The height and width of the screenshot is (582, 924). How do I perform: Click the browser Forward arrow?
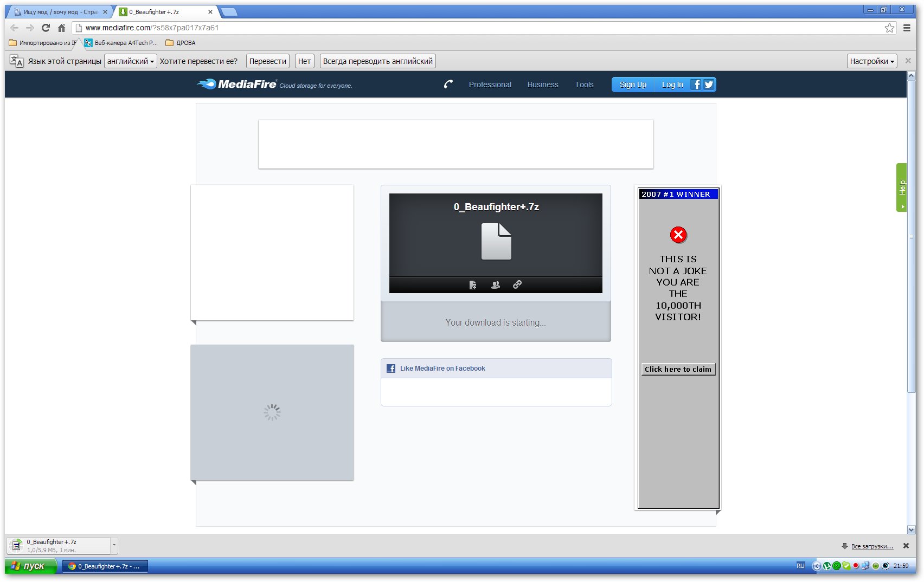click(30, 28)
